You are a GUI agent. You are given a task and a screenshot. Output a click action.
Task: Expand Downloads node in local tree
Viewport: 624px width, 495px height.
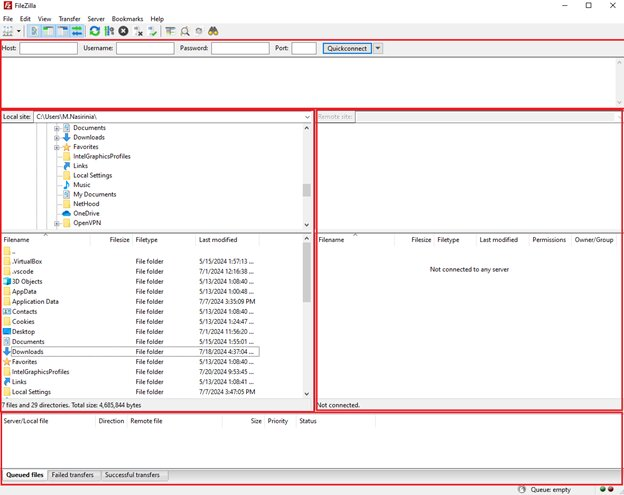pyautogui.click(x=57, y=138)
